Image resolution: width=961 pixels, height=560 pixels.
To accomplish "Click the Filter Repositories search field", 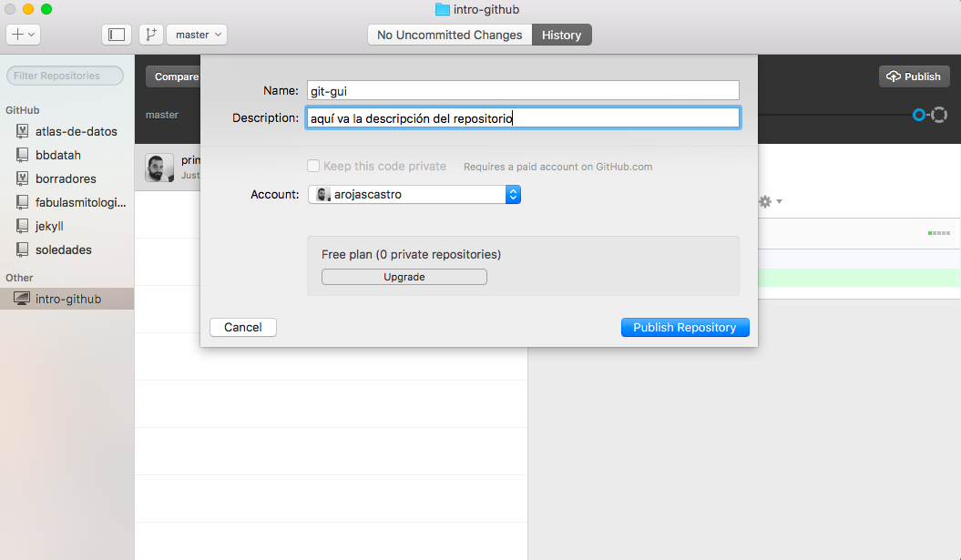I will [x=66, y=76].
